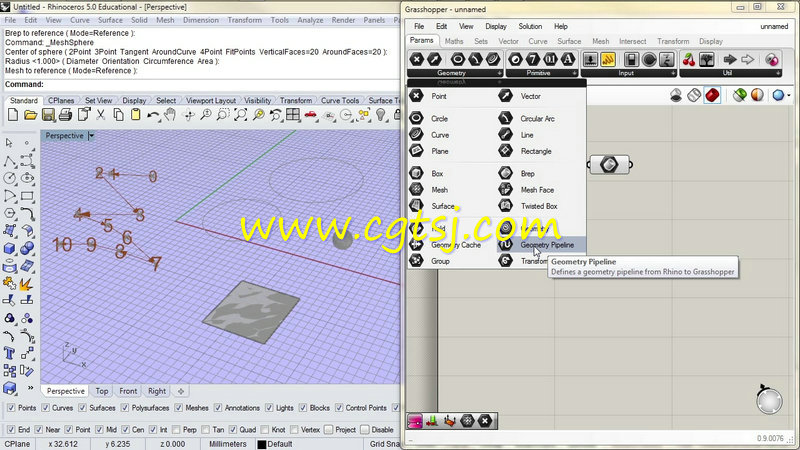Toggle the Knot object snap

pyautogui.click(x=265, y=430)
